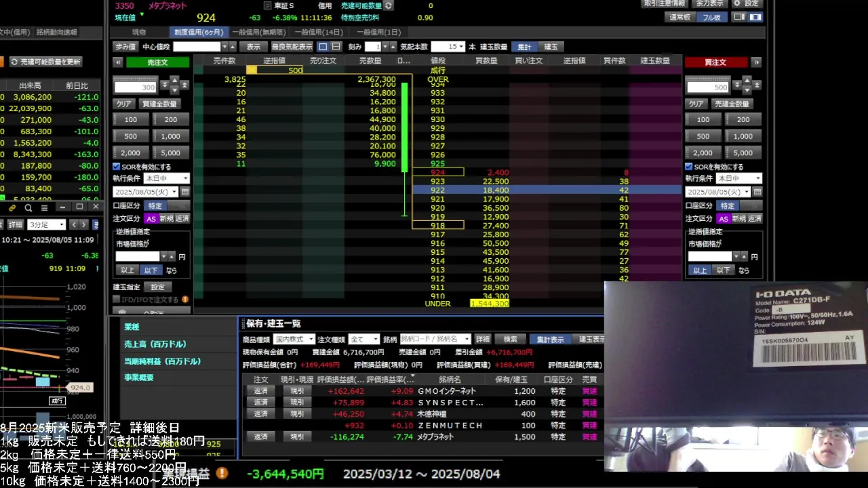Collapse the sell order panel arrow
The width and height of the screenshot is (868, 488).
coord(117,62)
